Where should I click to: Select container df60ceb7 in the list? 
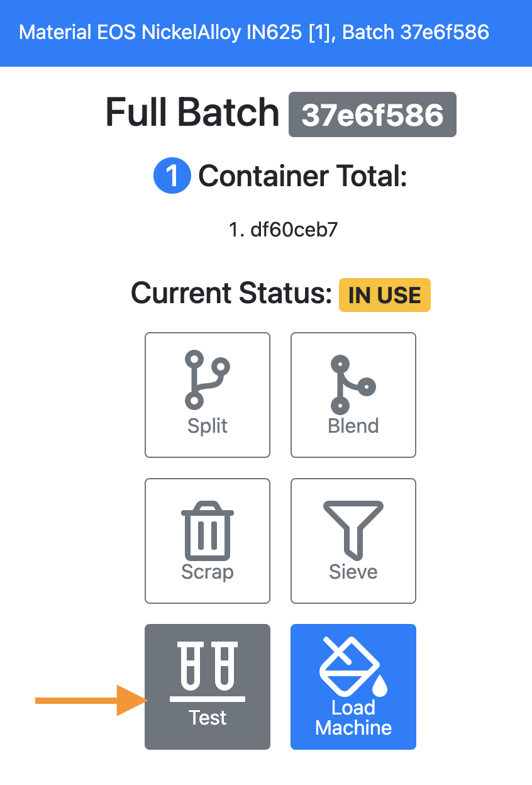[x=283, y=230]
